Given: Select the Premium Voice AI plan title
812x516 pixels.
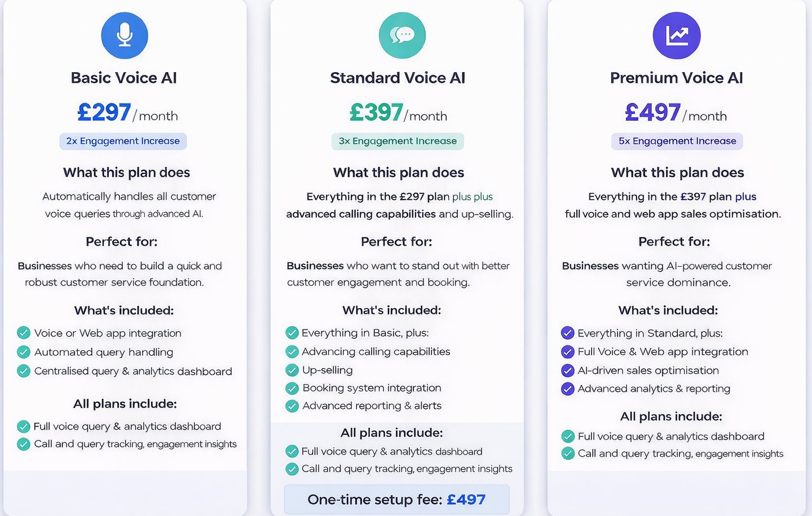Looking at the screenshot, I should coord(676,78).
